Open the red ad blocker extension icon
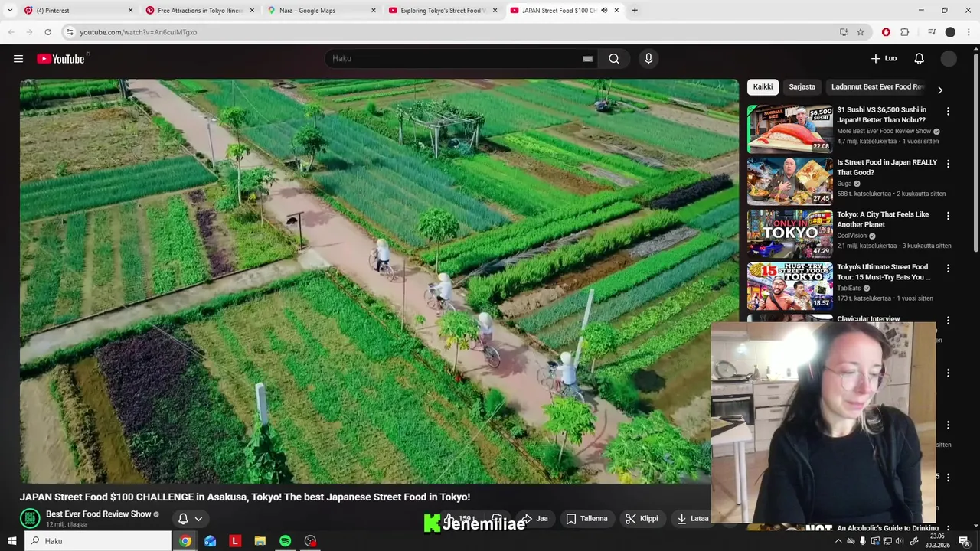The height and width of the screenshot is (551, 980). [886, 32]
